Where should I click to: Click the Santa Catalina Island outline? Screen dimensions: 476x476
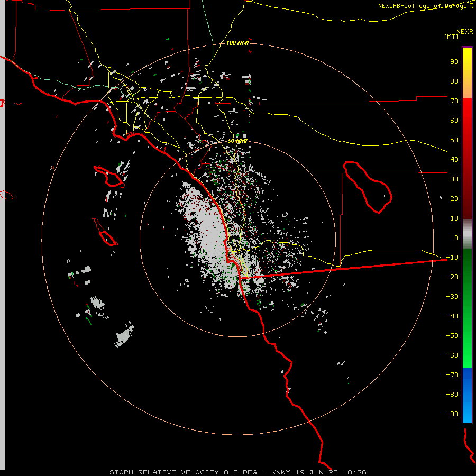tap(109, 176)
